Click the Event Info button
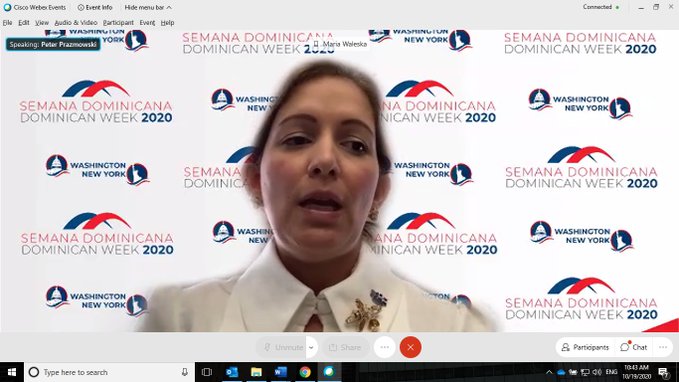679x382 pixels. click(x=95, y=7)
